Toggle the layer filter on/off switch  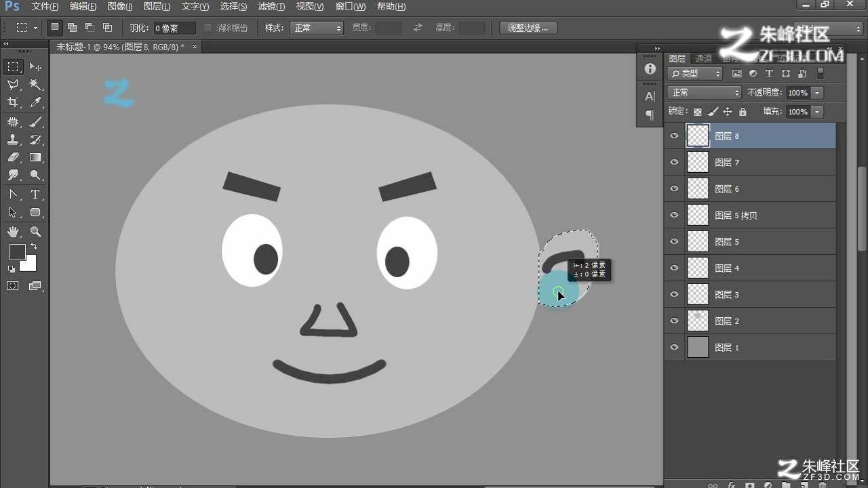click(x=820, y=73)
